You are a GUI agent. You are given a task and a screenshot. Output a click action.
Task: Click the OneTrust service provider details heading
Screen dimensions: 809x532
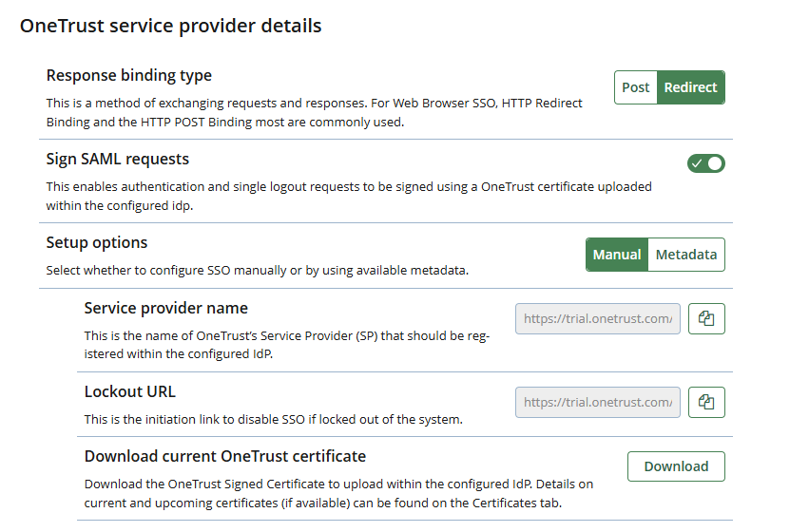click(x=171, y=27)
